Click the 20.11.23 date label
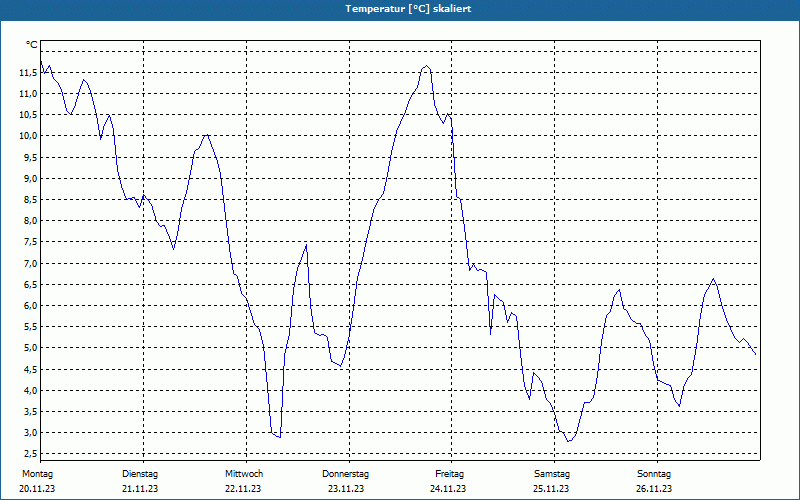The height and width of the screenshot is (500, 800). point(37,489)
